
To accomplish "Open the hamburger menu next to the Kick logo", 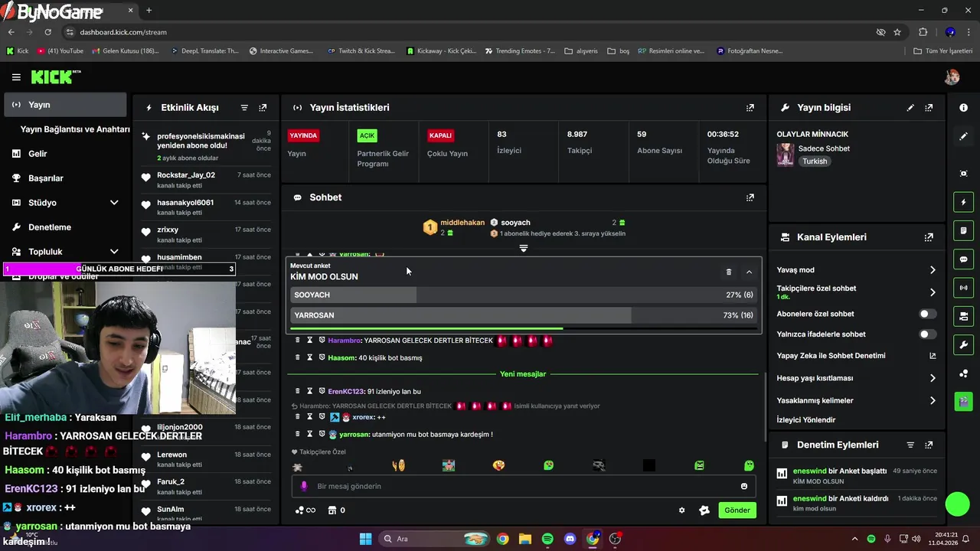I will (16, 77).
